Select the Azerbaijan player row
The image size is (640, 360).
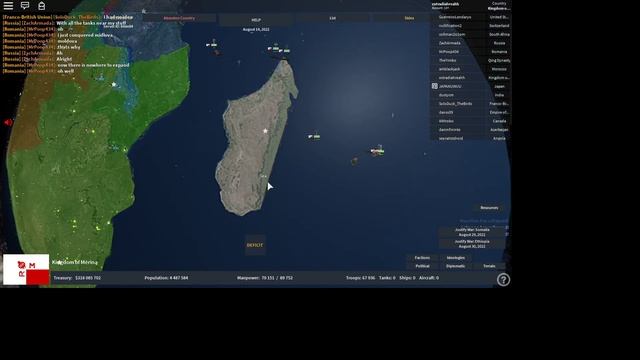471,130
